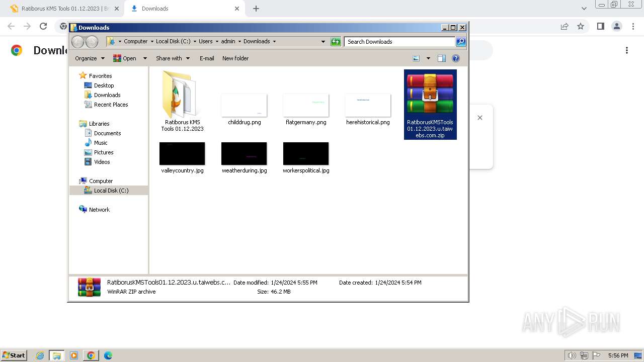
Task: Open Documents library in sidebar
Action: click(102, 133)
